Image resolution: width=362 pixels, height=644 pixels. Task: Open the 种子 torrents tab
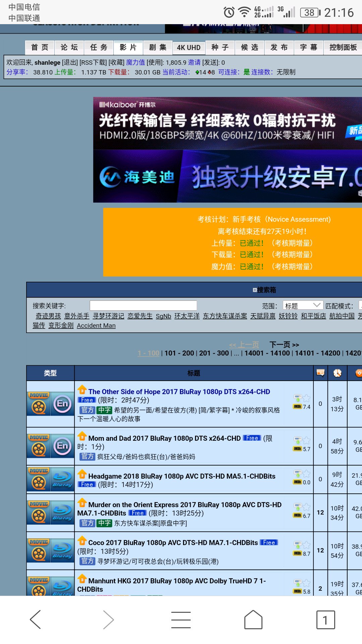(220, 48)
